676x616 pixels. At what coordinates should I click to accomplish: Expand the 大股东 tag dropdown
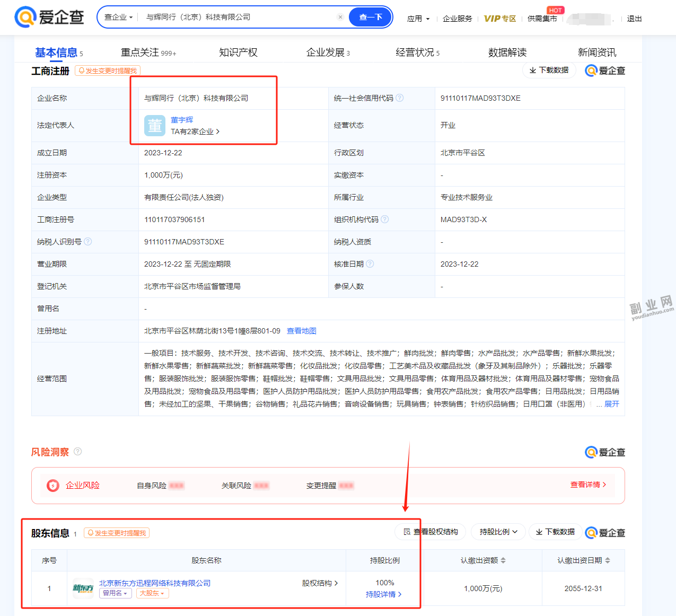(x=152, y=593)
